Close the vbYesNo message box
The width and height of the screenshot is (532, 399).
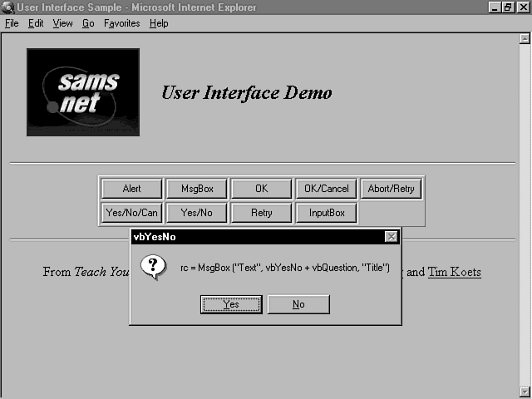click(x=391, y=237)
